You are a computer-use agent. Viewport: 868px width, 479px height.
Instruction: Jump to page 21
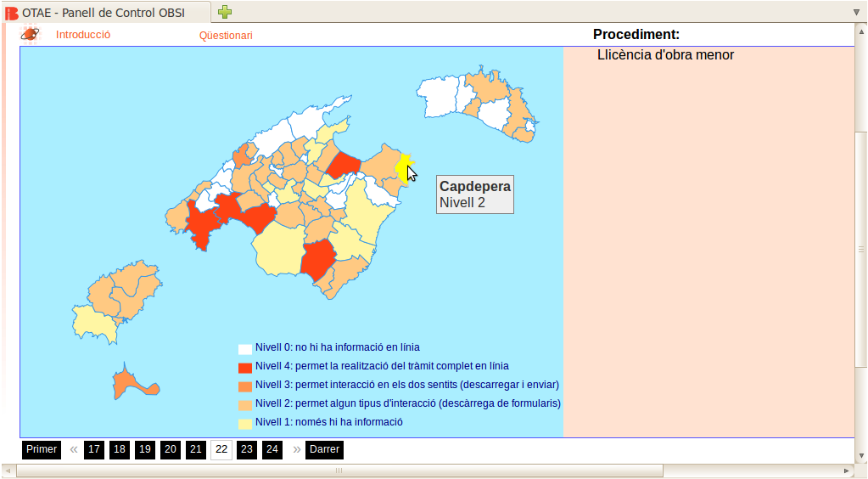click(x=196, y=449)
